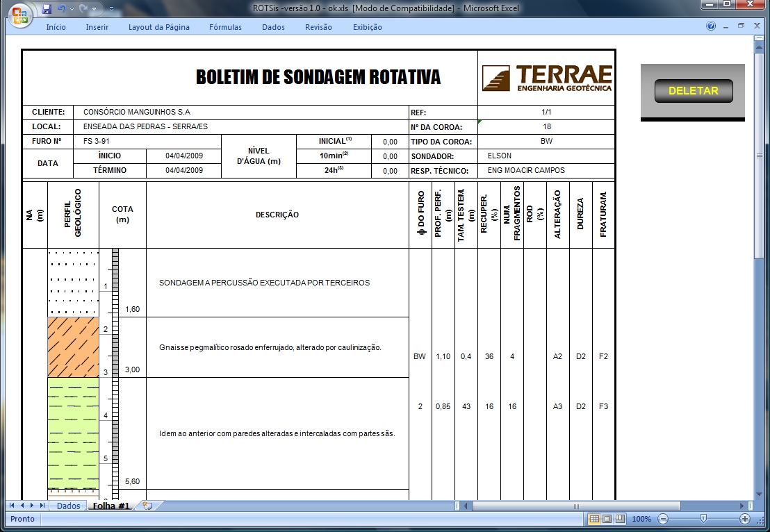Open the Redo history dropdown arrow

94,9
